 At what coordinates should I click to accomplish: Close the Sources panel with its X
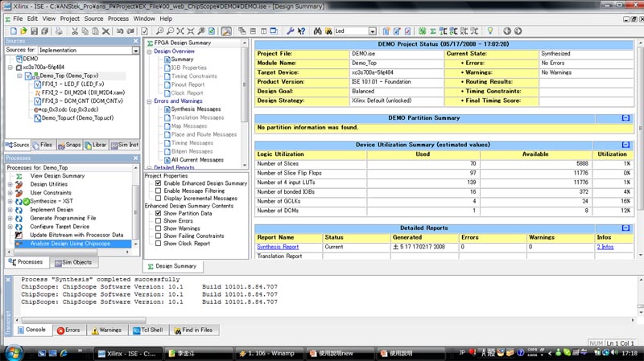tap(136, 41)
